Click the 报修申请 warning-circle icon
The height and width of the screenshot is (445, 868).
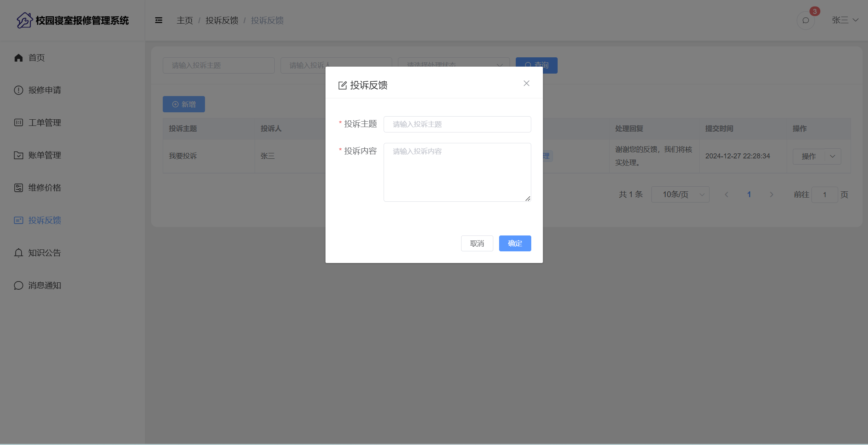pos(19,90)
